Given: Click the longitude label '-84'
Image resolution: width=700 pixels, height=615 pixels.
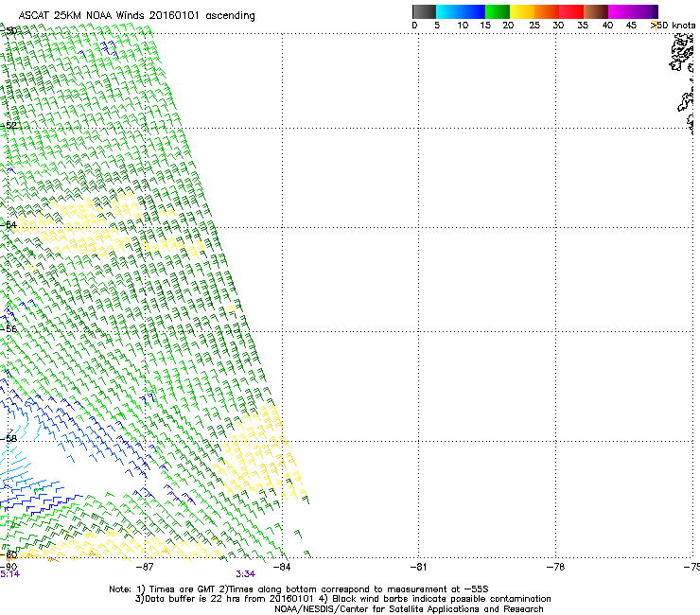Looking at the screenshot, I should coord(282,567).
